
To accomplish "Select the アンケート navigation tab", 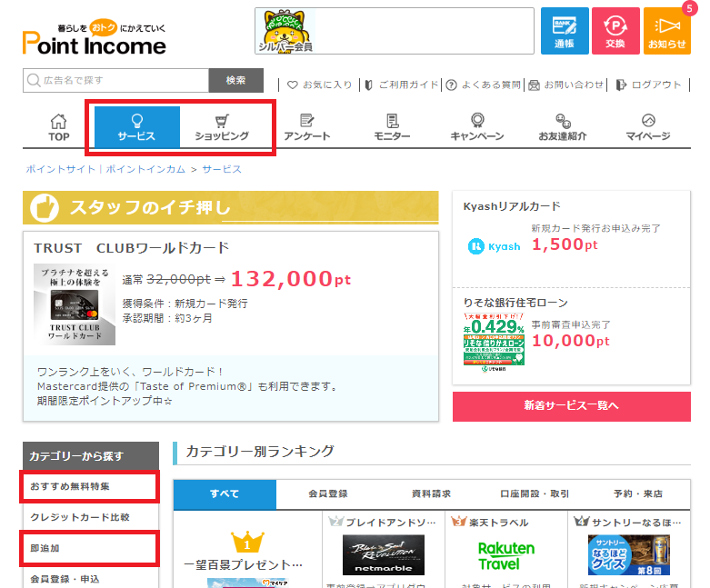I will (x=307, y=127).
